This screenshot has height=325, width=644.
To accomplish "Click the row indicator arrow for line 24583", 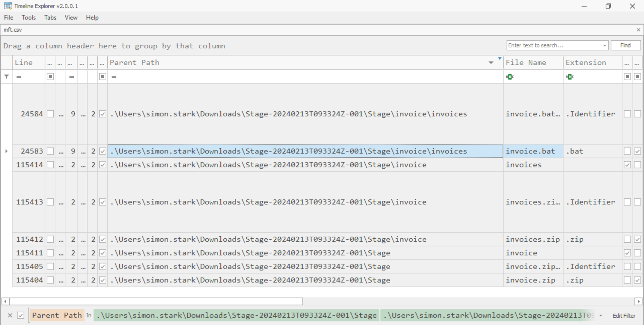I will pyautogui.click(x=6, y=151).
